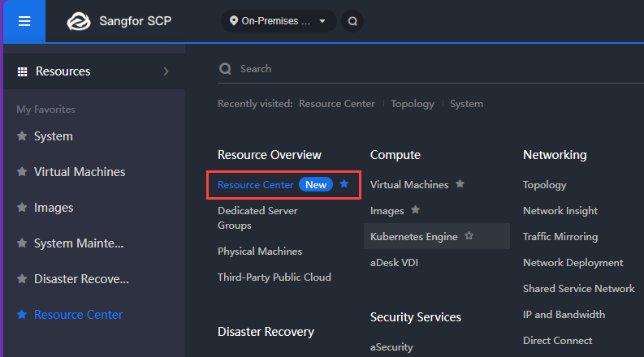
Task: Add Kubernetes Engine to favorites with star
Action: [x=469, y=236]
